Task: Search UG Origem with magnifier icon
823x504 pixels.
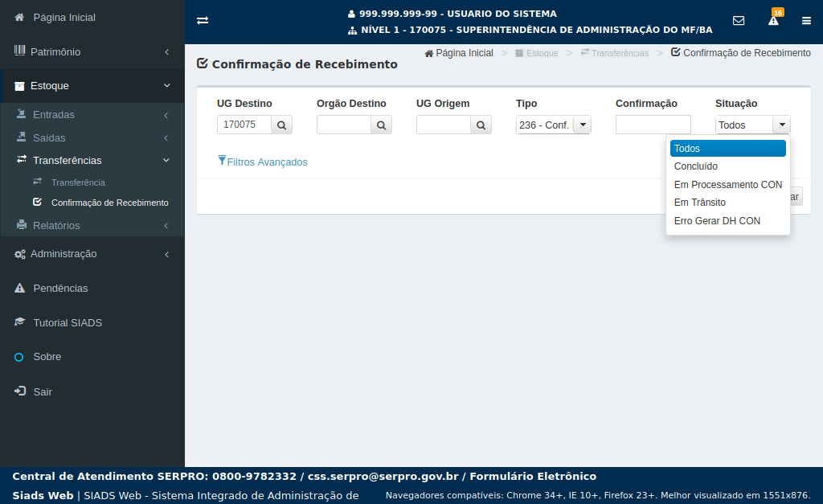Action: click(481, 125)
